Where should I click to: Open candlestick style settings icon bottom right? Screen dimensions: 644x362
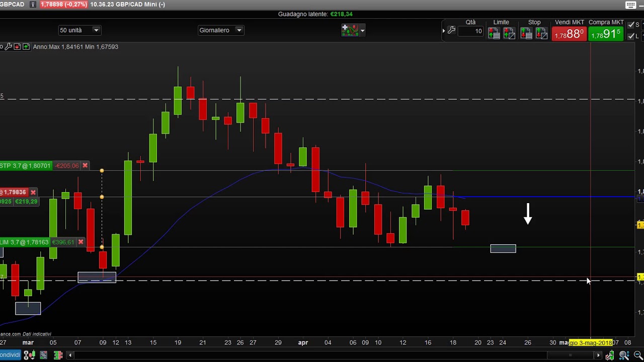tap(610, 355)
